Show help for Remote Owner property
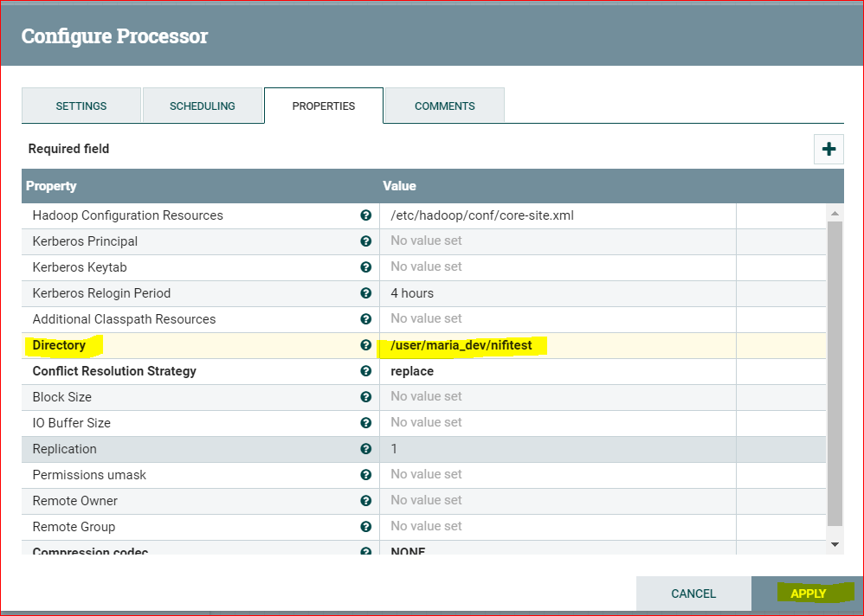Screen dimensions: 864x616 point(365,501)
